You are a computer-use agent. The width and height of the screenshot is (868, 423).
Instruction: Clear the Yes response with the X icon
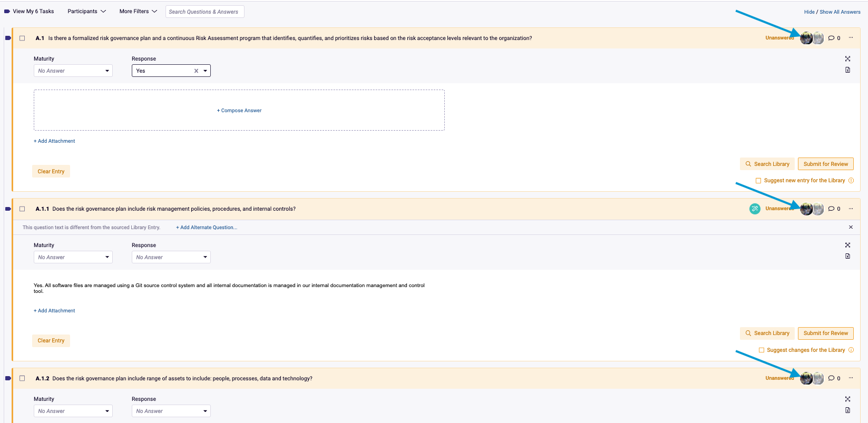196,71
